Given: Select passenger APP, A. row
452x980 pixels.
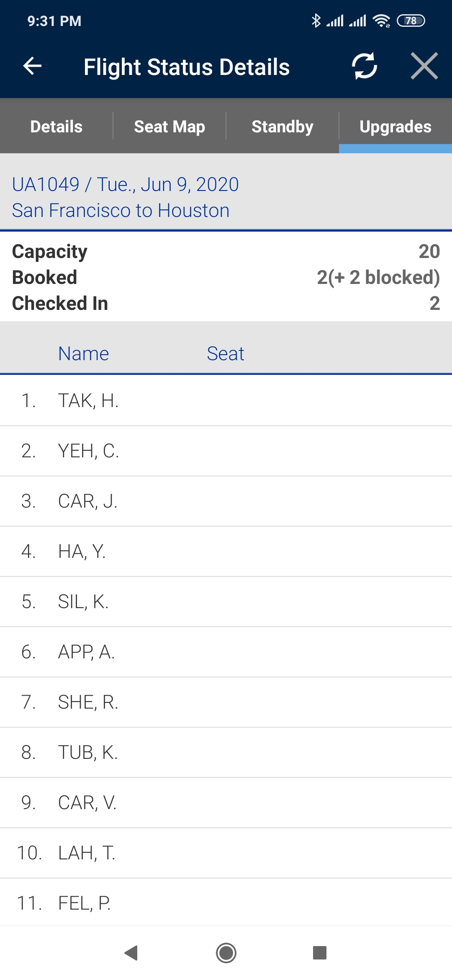Looking at the screenshot, I should pos(226,652).
